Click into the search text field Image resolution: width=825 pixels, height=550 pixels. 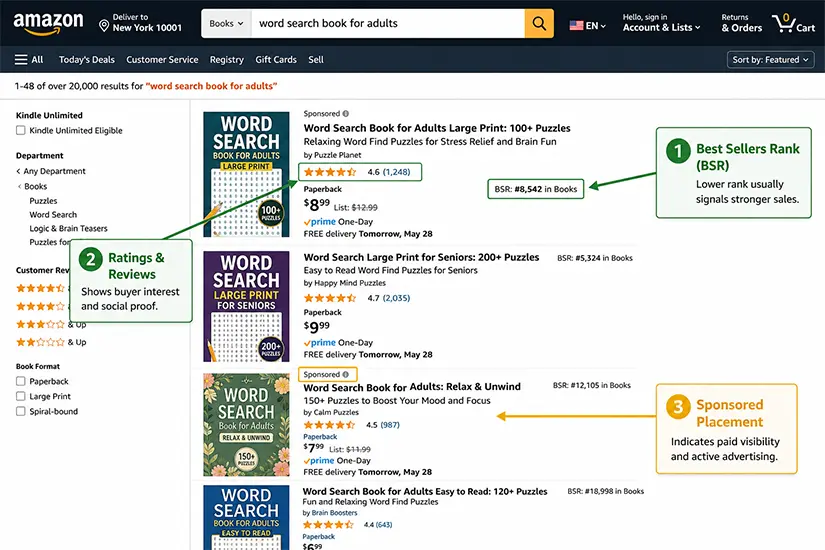[x=388, y=23]
